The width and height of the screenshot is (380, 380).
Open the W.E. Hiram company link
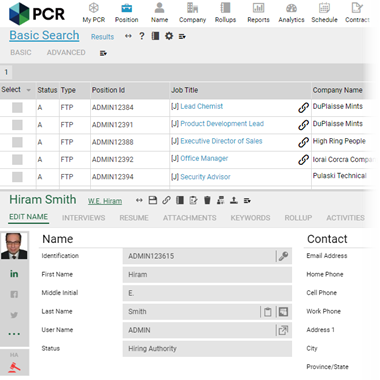pyautogui.click(x=105, y=201)
